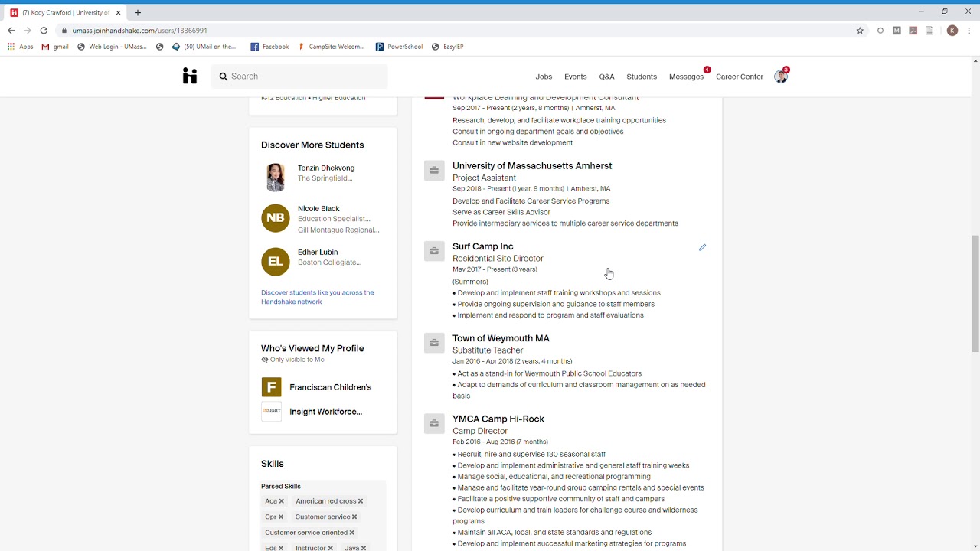View Tenzin Dhekyong's profile
The image size is (980, 551).
pos(326,168)
